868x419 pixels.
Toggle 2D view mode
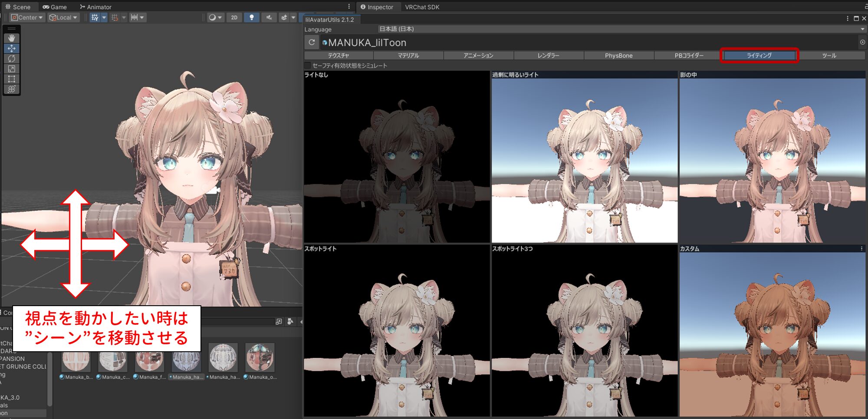point(234,18)
